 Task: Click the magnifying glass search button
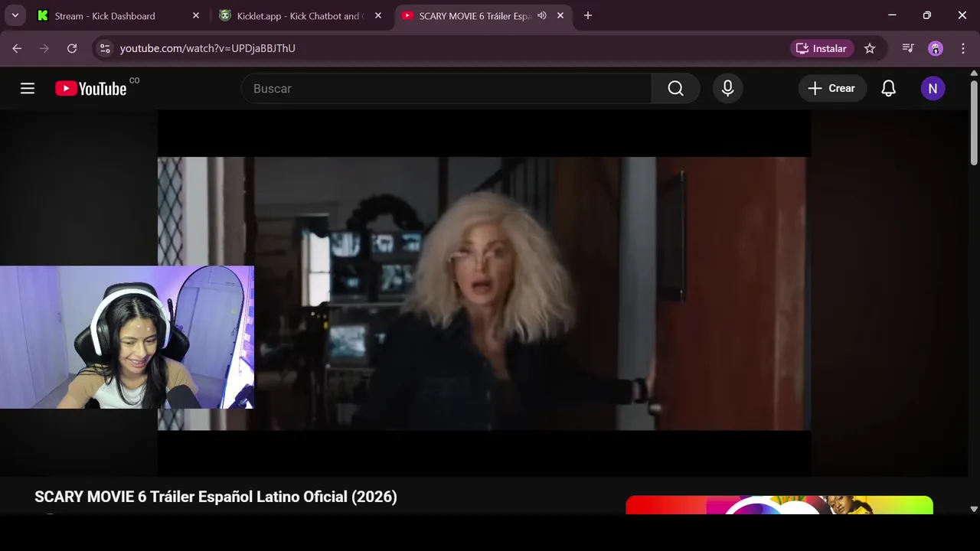click(675, 89)
